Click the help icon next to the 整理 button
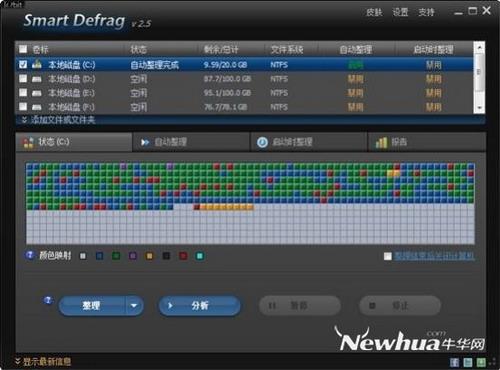This screenshot has width=500, height=370. pos(48,300)
